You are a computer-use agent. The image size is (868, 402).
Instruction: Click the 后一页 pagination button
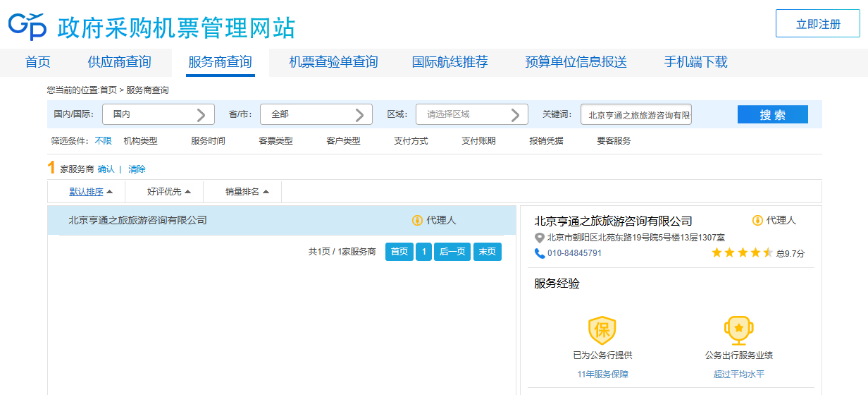[x=452, y=252]
